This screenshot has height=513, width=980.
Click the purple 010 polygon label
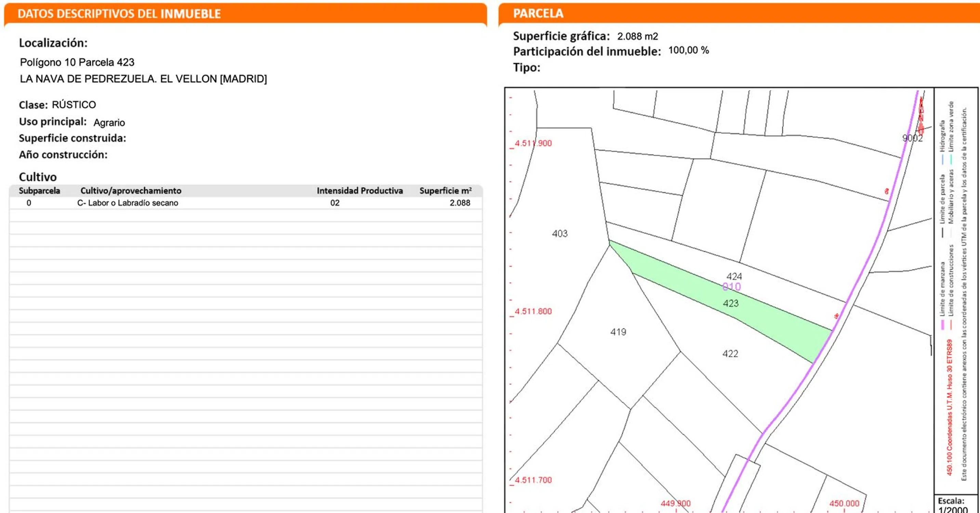(x=731, y=287)
